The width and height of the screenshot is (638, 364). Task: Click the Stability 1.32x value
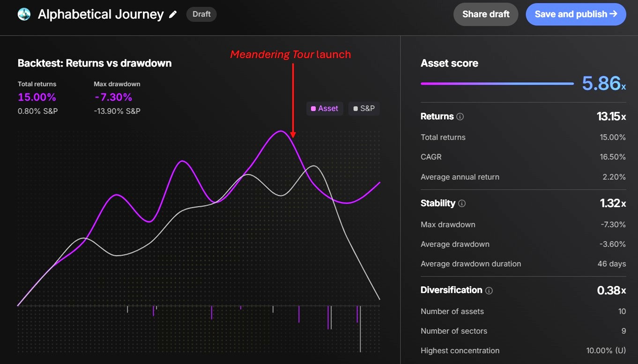coord(613,204)
